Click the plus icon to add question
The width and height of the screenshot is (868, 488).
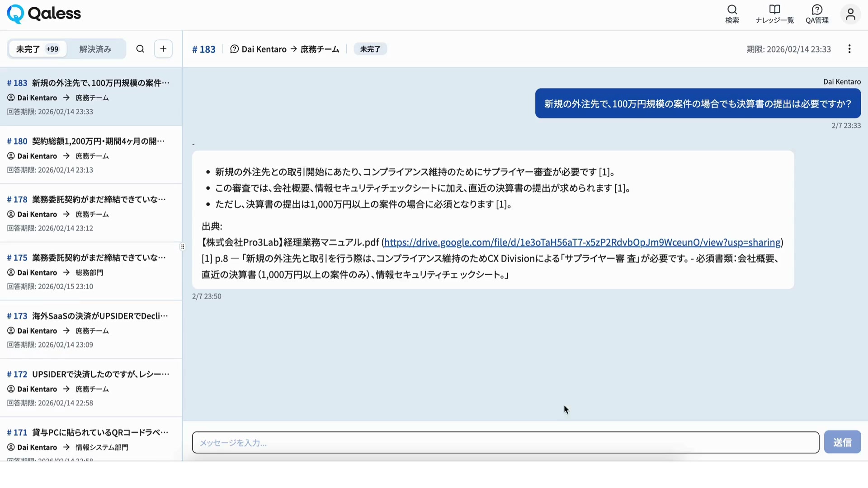[x=163, y=49]
